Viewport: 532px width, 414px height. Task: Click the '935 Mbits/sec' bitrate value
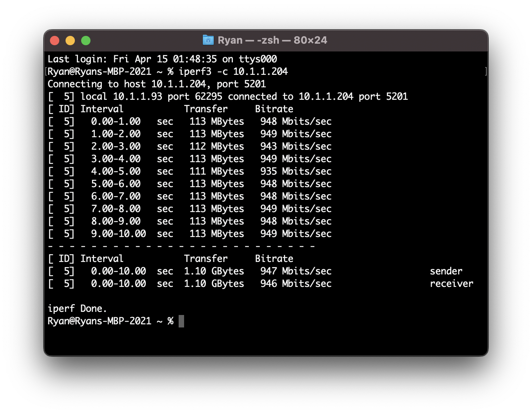pos(296,172)
